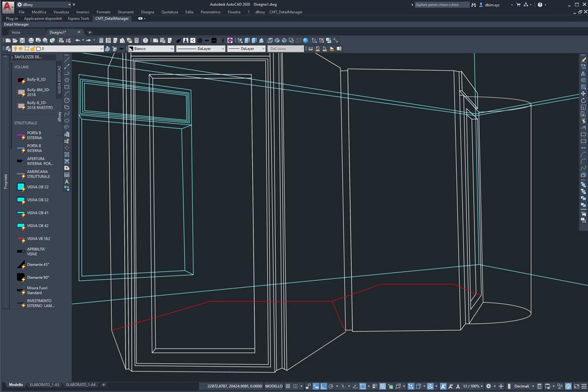Open the first DaLayer linetype dropdown
This screenshot has height=392, width=588.
[x=201, y=49]
